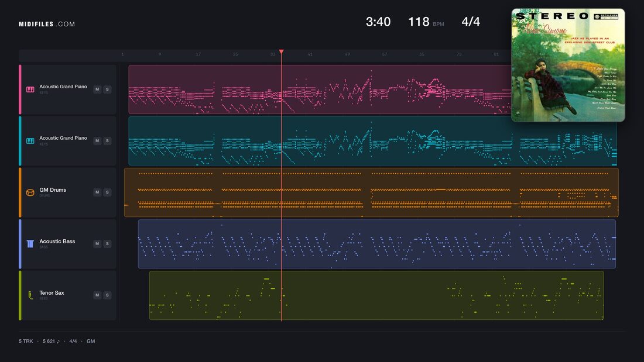Click the GM Drums drum icon
The height and width of the screenshot is (362, 644).
click(x=30, y=192)
